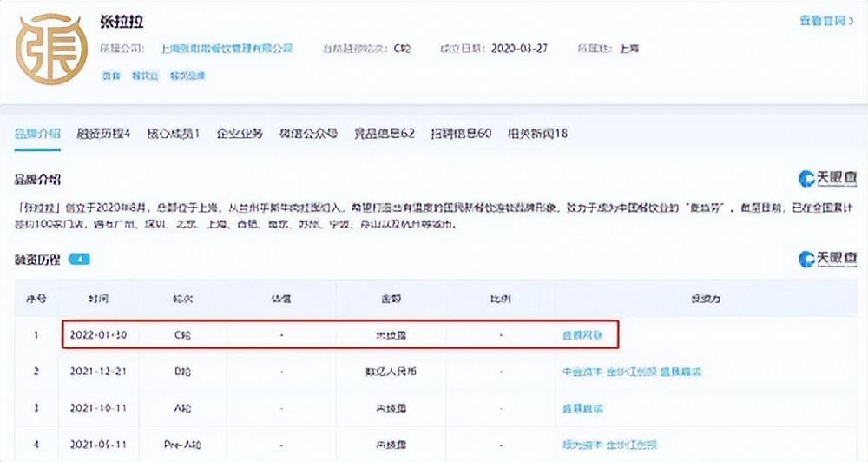Click the 2021-05-11 date cell

(x=98, y=445)
